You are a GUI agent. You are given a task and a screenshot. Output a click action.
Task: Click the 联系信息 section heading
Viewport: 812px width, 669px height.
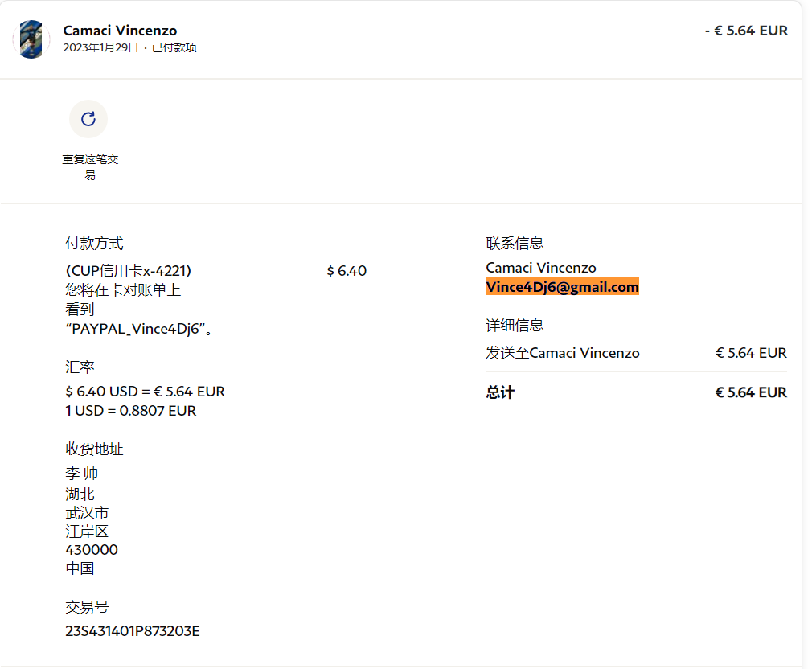515,243
